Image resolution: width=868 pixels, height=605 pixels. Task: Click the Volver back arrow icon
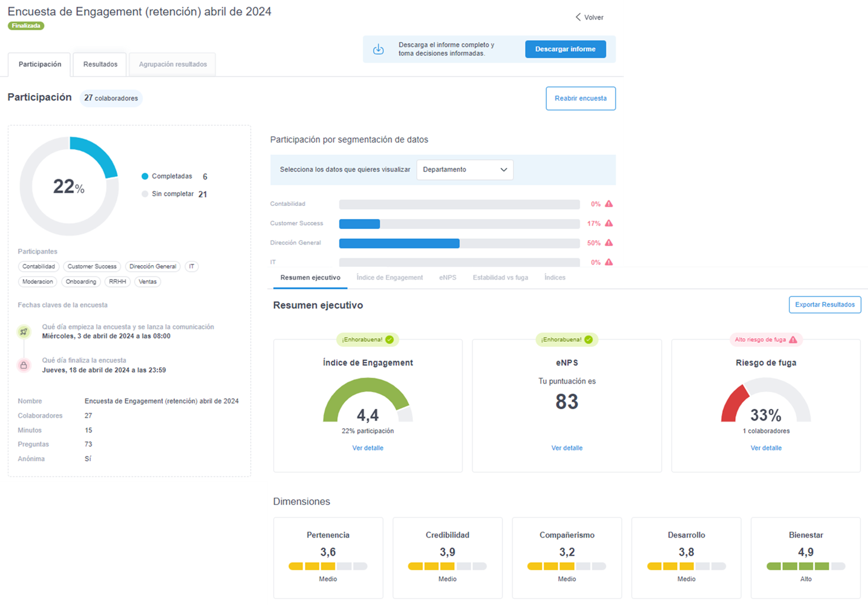pyautogui.click(x=578, y=17)
